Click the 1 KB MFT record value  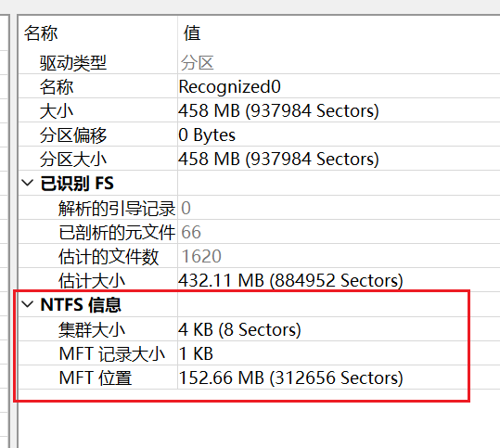[x=196, y=353]
